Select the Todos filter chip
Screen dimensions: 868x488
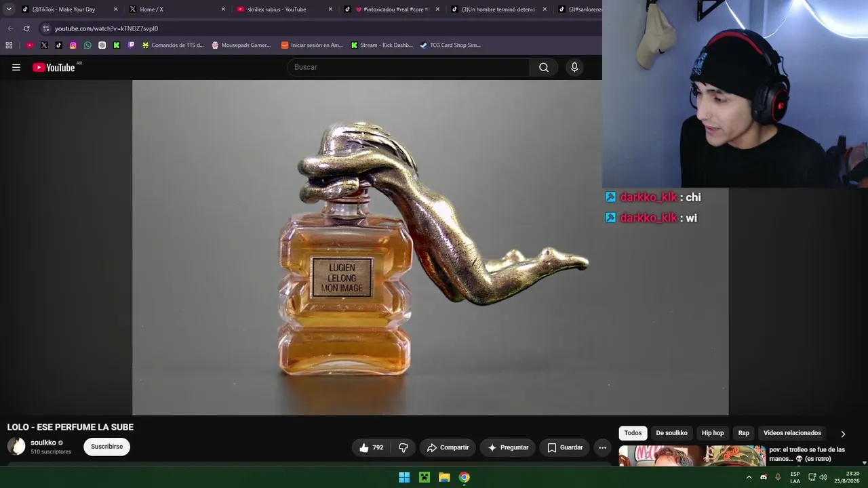click(633, 433)
